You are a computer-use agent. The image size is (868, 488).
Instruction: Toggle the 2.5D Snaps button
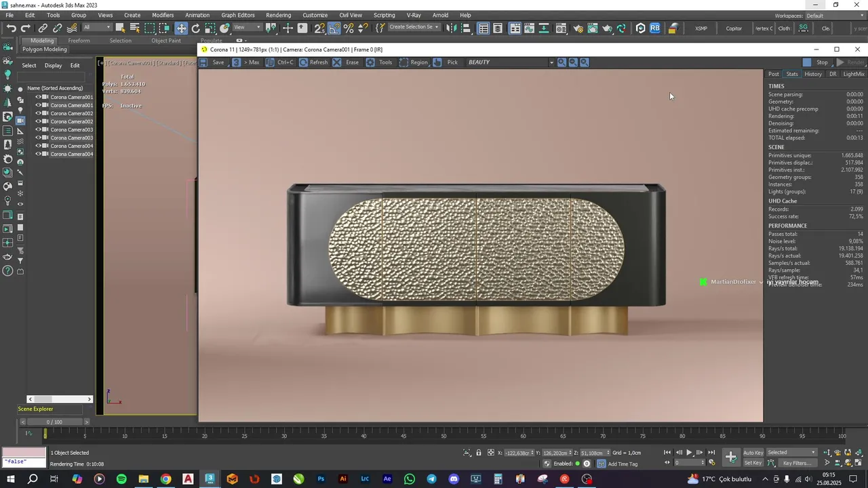click(x=319, y=28)
